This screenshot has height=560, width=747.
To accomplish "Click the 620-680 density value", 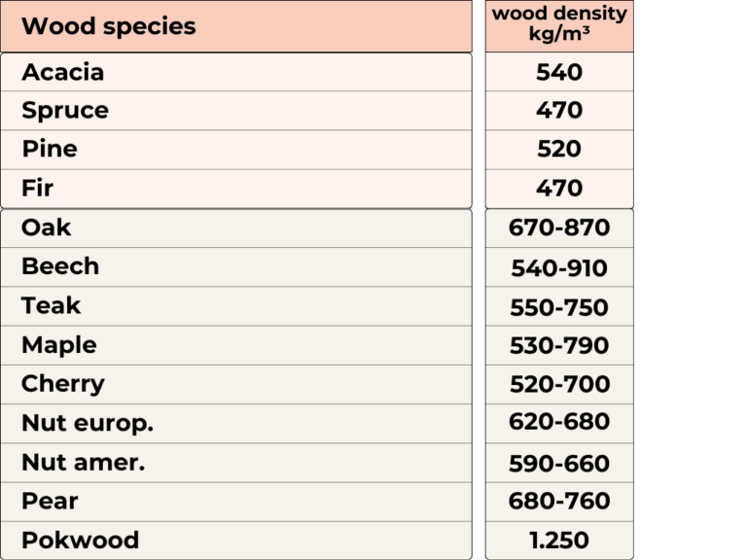I will click(559, 421).
